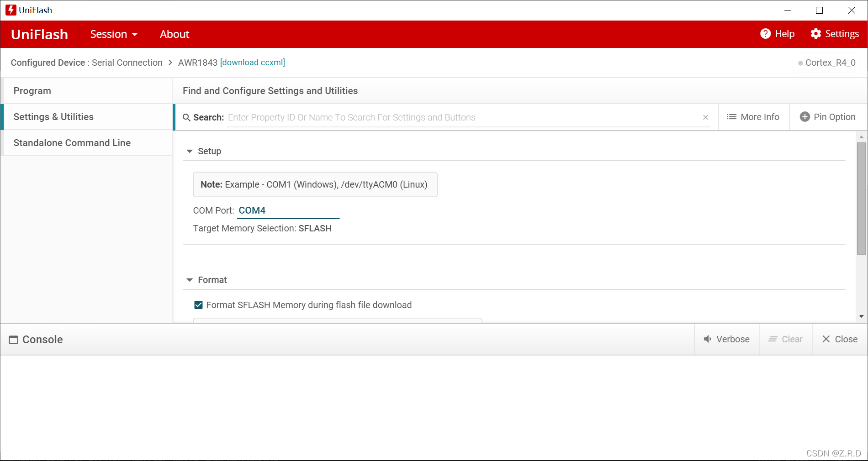Click the UniFlash title bar app icon
868x461 pixels.
tap(11, 10)
